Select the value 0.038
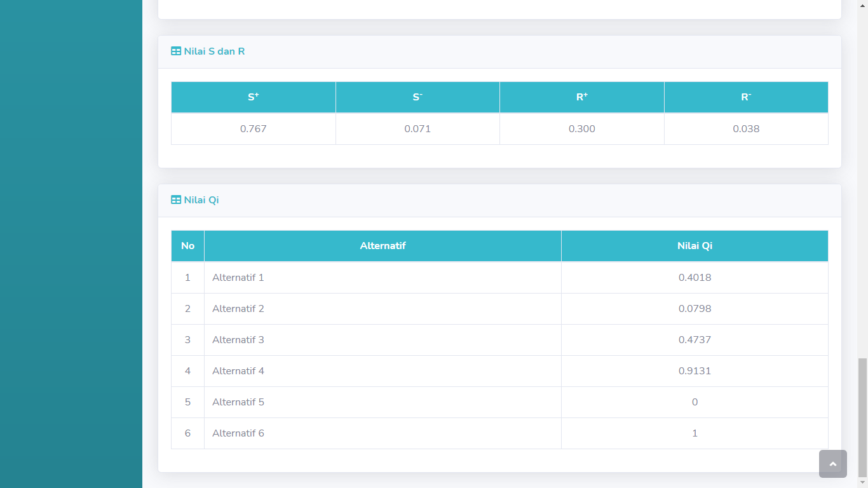 pyautogui.click(x=746, y=128)
